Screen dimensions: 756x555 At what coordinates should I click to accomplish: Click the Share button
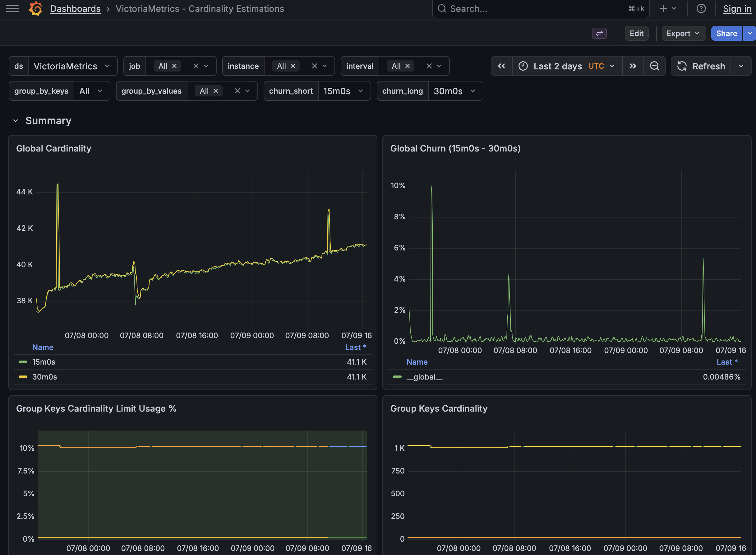[x=726, y=33]
